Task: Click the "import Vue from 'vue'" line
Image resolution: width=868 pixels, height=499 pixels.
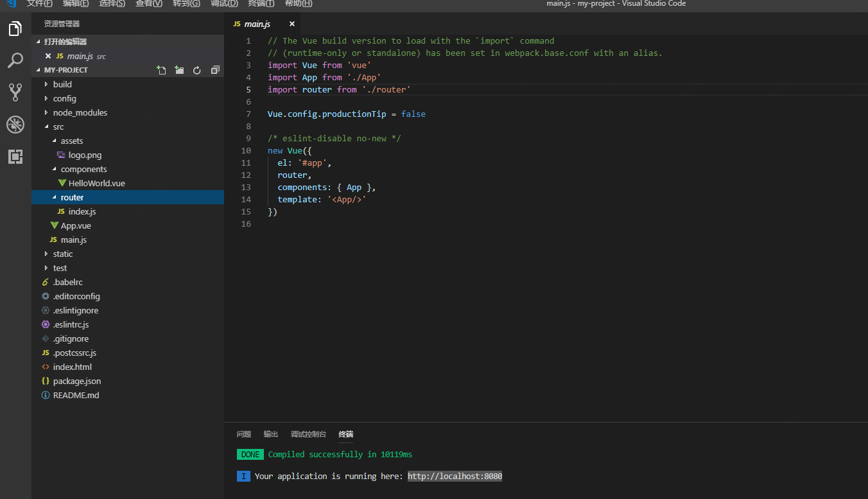Action: tap(320, 65)
